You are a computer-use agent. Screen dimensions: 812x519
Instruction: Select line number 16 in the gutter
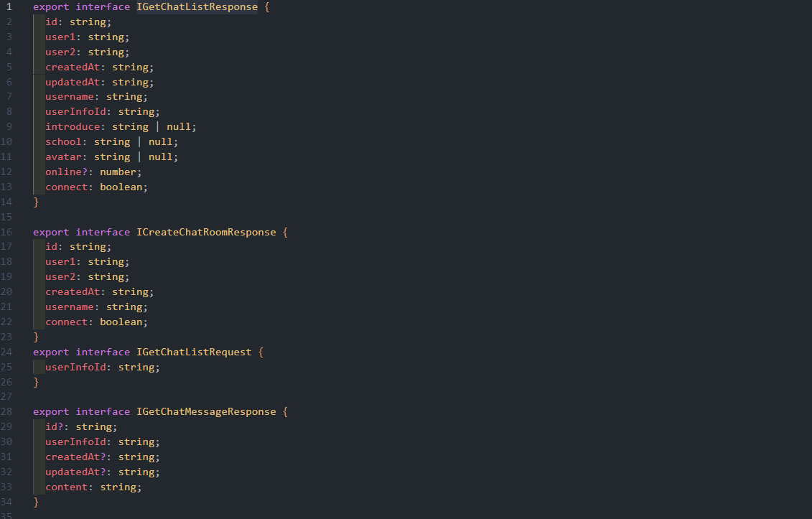[7, 232]
